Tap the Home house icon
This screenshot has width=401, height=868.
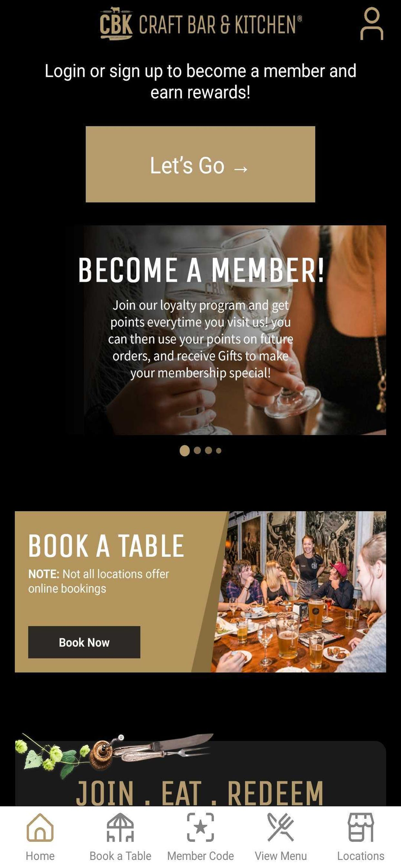click(40, 827)
